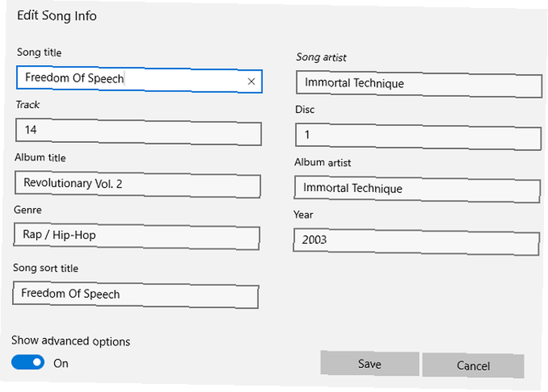Click the 'On' label beside the switch
548x392 pixels.
tap(61, 364)
